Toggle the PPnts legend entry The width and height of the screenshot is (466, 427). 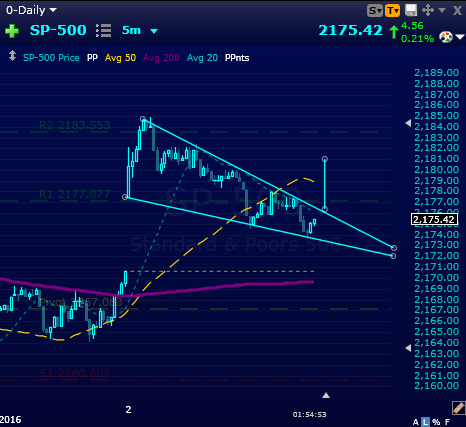coord(237,58)
